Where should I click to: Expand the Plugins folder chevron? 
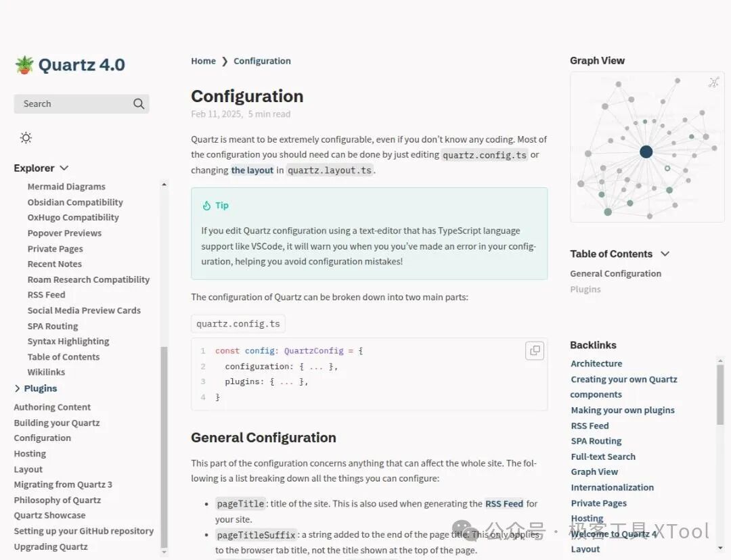click(x=17, y=388)
